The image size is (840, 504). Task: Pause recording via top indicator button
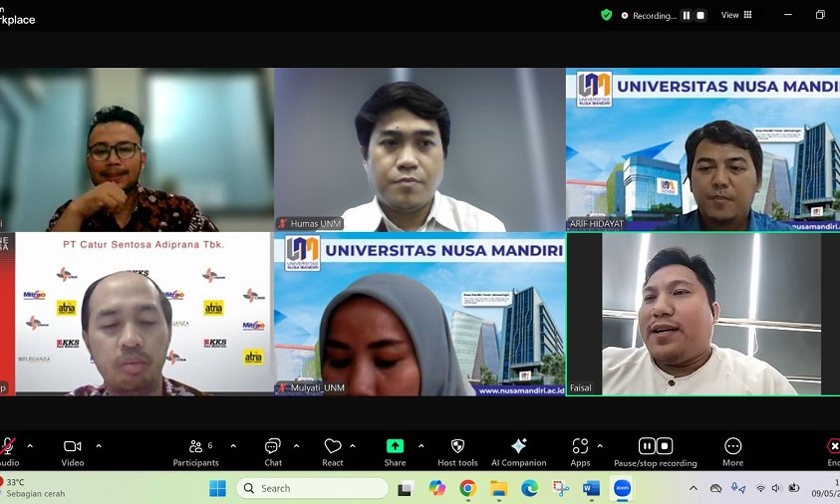[687, 16]
